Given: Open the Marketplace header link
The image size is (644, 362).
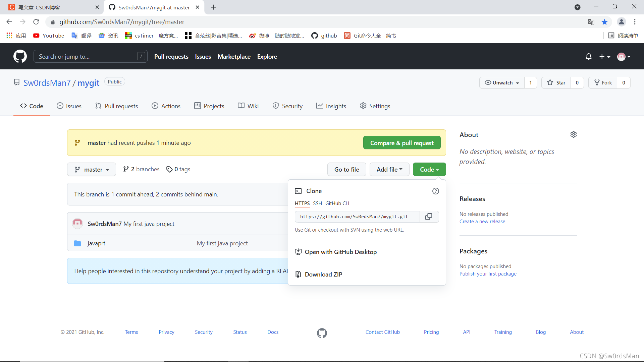Looking at the screenshot, I should pos(234,57).
